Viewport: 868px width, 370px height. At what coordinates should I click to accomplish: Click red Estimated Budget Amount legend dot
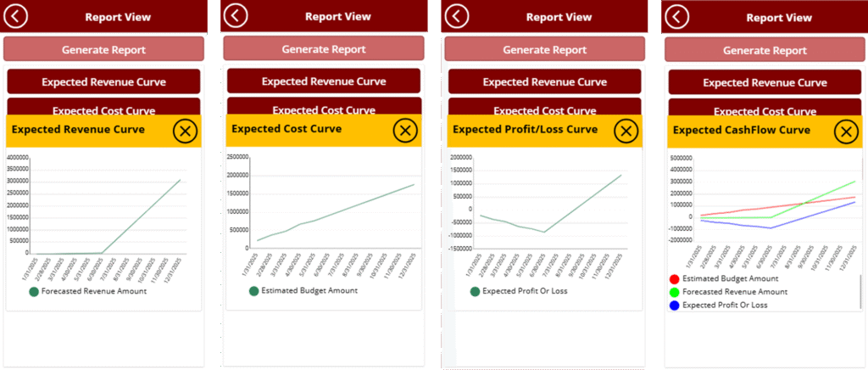[x=674, y=278]
